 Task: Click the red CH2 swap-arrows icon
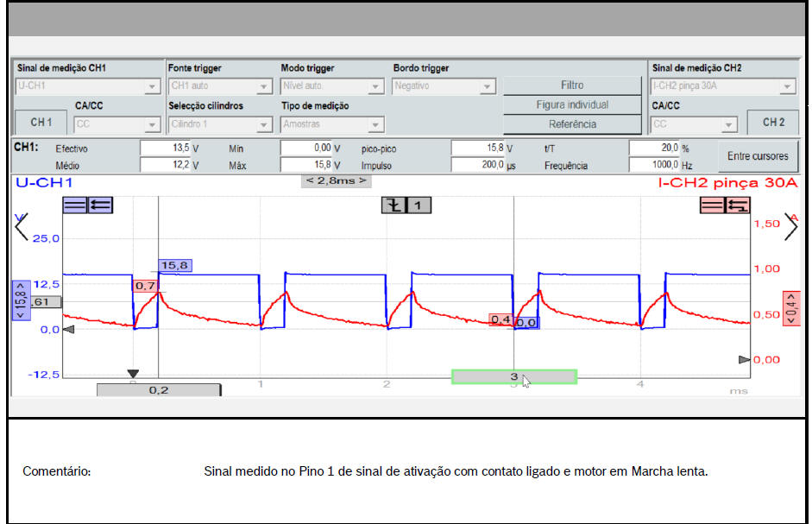pos(737,205)
